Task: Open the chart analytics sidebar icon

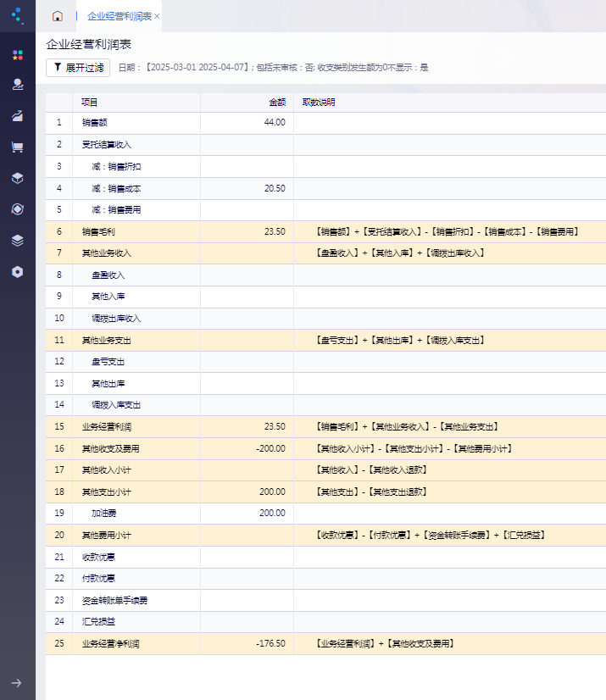Action: 18,116
